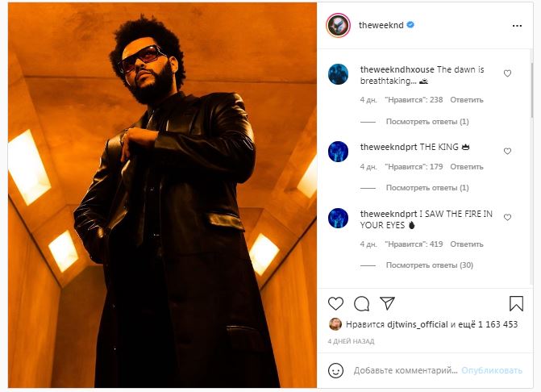541x392 pixels.
Task: Open theweeknd username link in header
Action: (x=381, y=26)
